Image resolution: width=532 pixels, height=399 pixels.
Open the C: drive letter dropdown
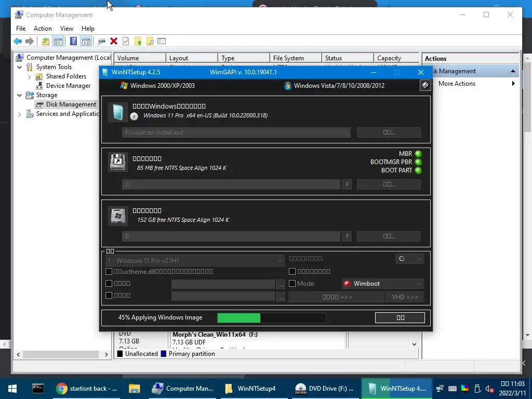coord(409,259)
